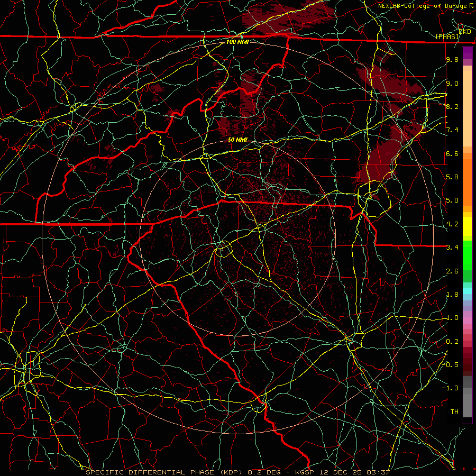Click the bright green band of the color bar
The image size is (476, 476).
coord(467,254)
